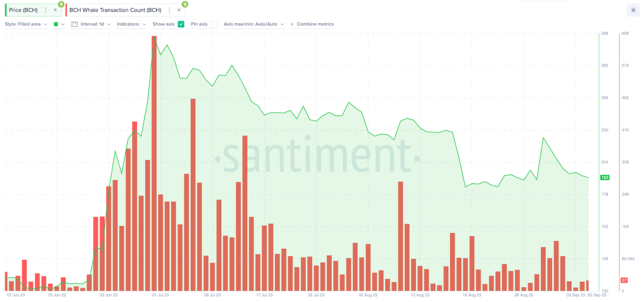Enable the Pin axis checkbox
The height and width of the screenshot is (302, 644).
(214, 24)
